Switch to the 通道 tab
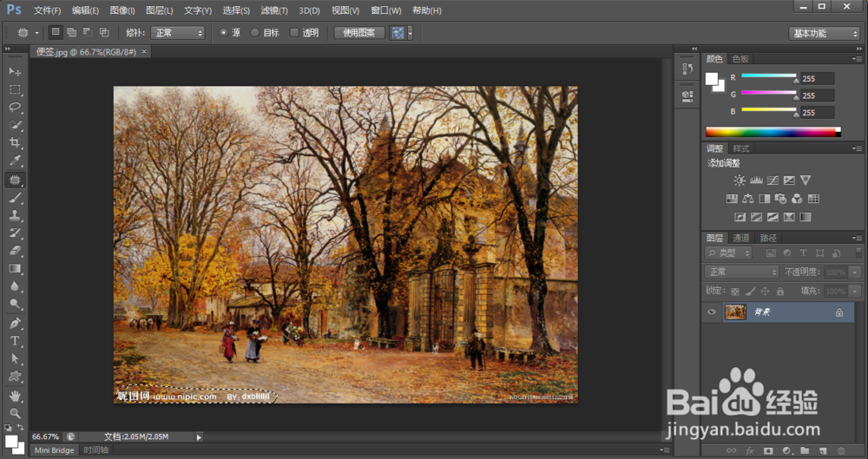The width and height of the screenshot is (868, 459). 740,238
